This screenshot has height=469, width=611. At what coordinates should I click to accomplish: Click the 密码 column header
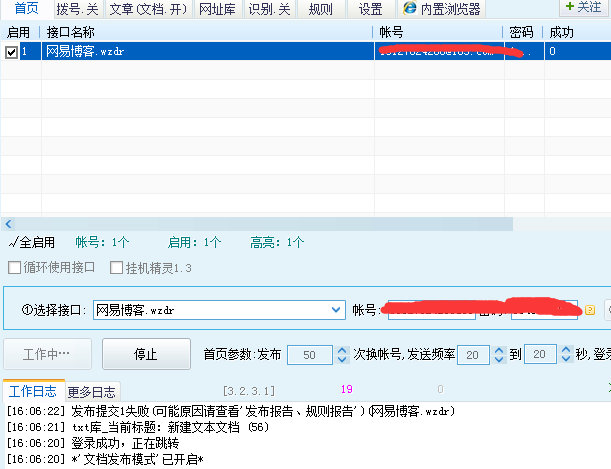[524, 32]
